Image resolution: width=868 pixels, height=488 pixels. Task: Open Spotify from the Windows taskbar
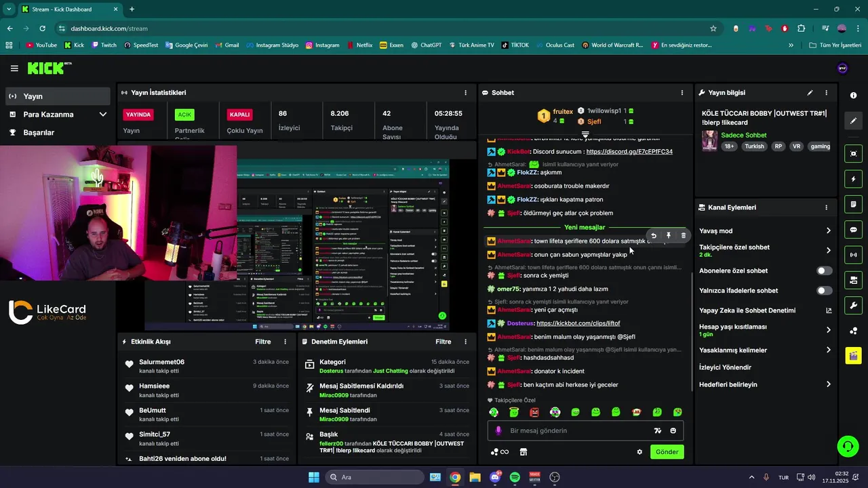pyautogui.click(x=515, y=477)
